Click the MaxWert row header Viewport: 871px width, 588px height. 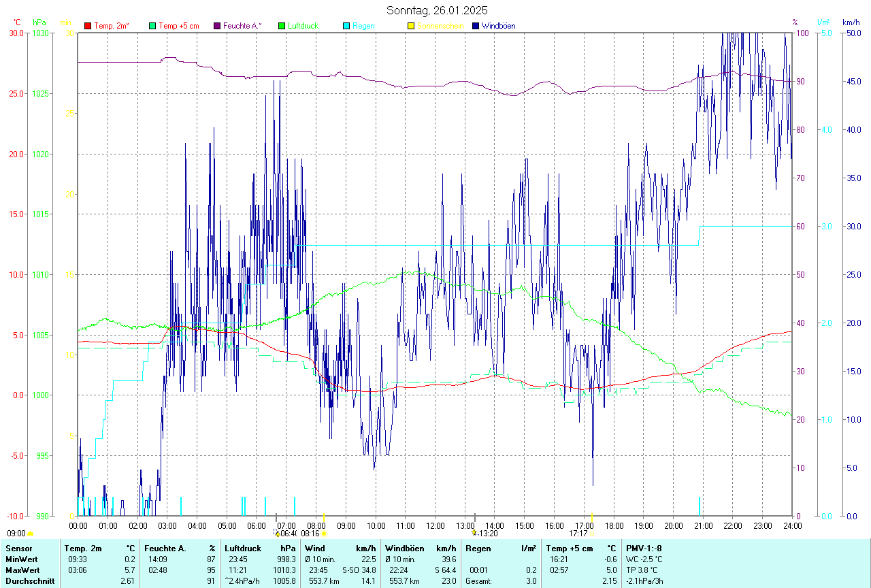point(22,570)
